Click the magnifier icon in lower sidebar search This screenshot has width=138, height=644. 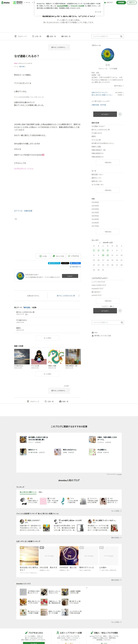122,323
